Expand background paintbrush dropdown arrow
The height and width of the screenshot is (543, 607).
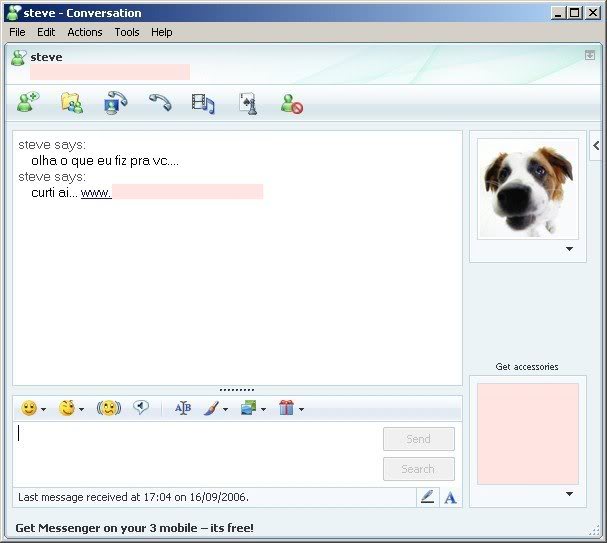coord(225,409)
